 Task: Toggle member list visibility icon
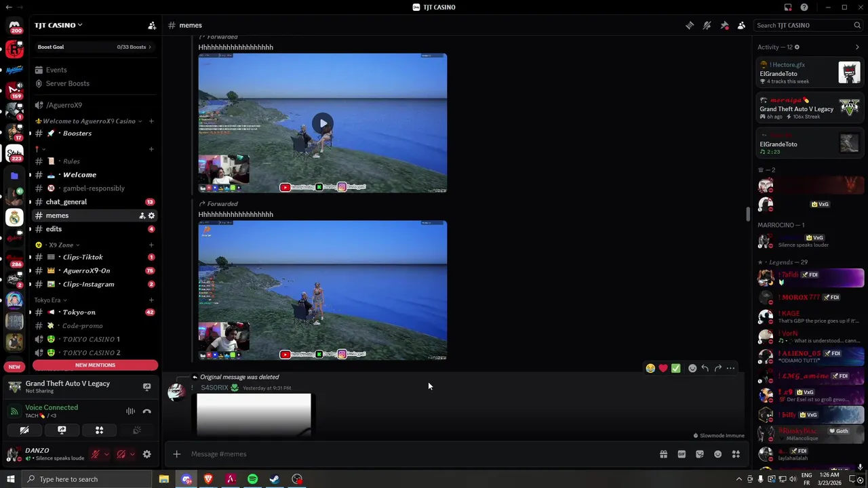coord(741,25)
